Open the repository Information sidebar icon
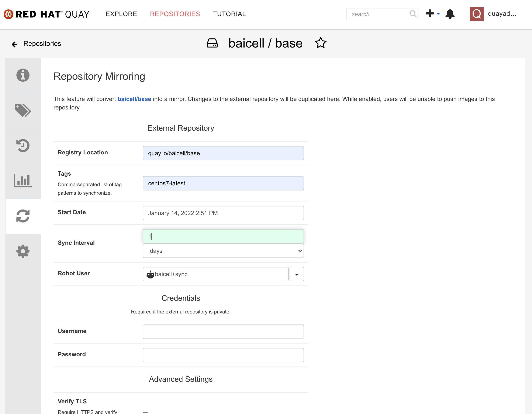Screen dimensions: 532x414 23,75
